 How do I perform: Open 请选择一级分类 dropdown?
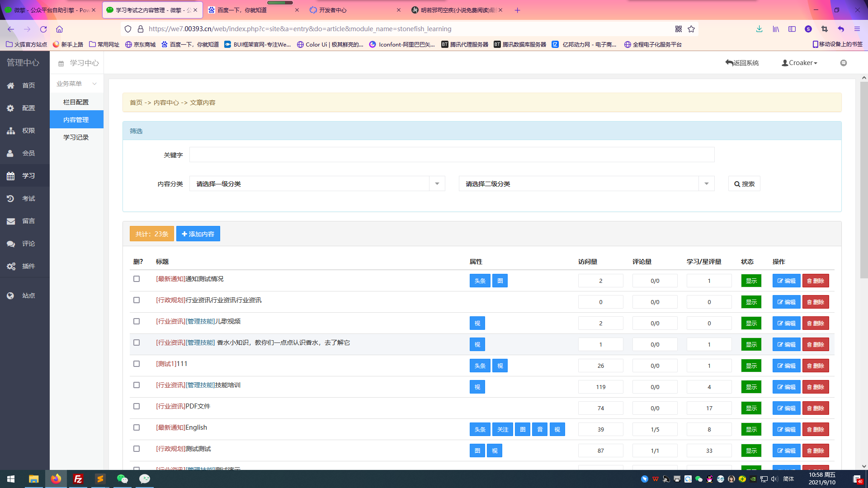(x=317, y=183)
